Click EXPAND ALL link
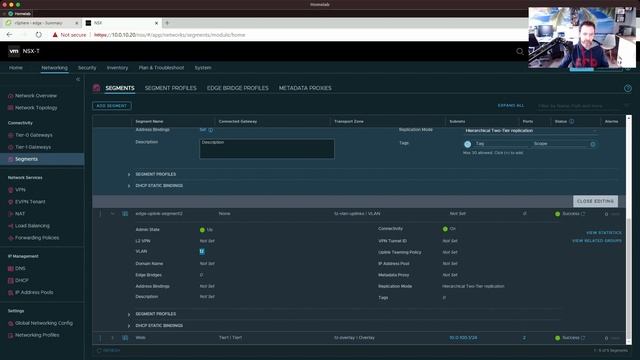The width and height of the screenshot is (640, 360). (x=511, y=106)
